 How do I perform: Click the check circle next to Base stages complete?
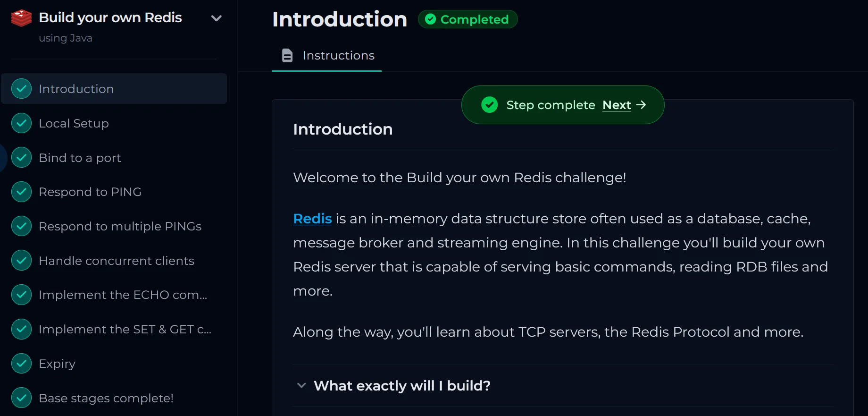(x=21, y=398)
